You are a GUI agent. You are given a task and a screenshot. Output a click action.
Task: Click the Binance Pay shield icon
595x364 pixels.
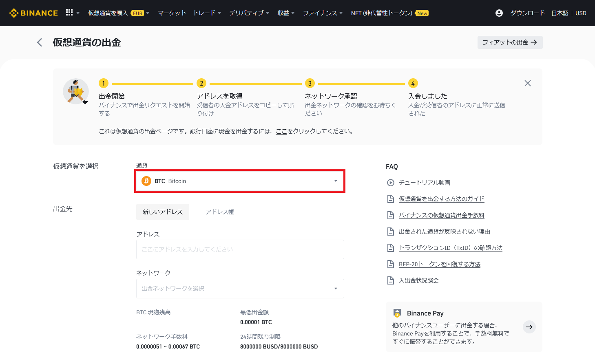coord(397,313)
